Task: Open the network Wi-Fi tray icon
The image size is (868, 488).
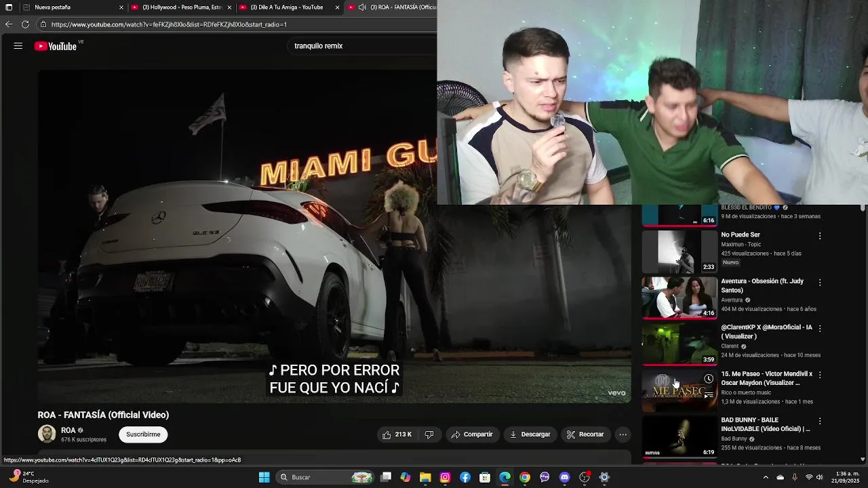Action: (x=809, y=477)
